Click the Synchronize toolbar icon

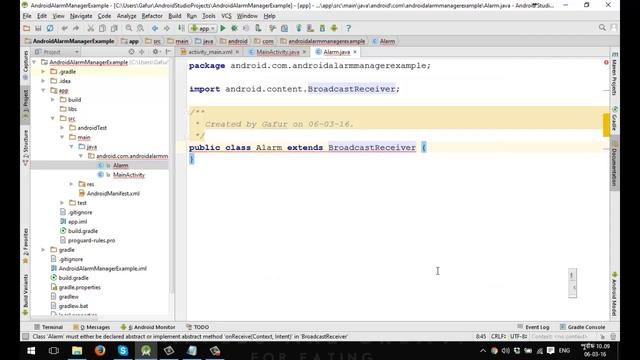click(x=50, y=28)
